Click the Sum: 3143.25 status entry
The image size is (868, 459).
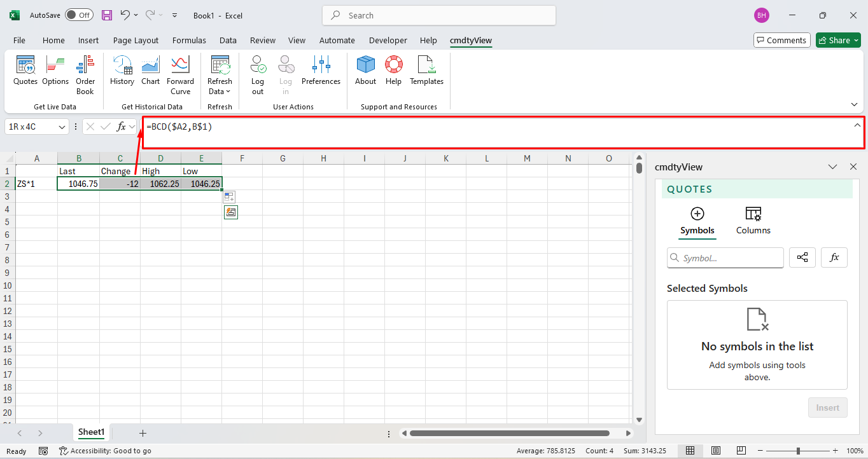click(644, 451)
